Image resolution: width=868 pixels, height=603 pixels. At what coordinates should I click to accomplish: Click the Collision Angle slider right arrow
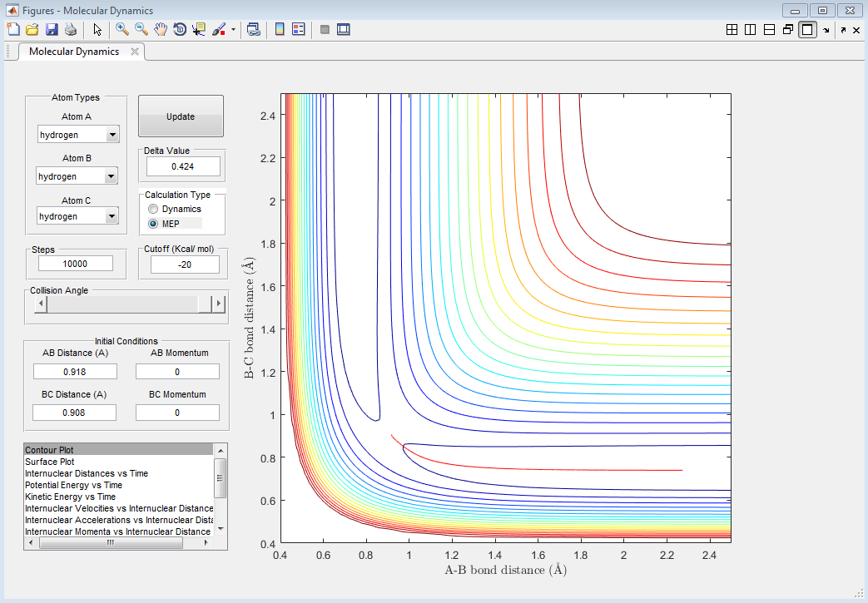coord(220,305)
